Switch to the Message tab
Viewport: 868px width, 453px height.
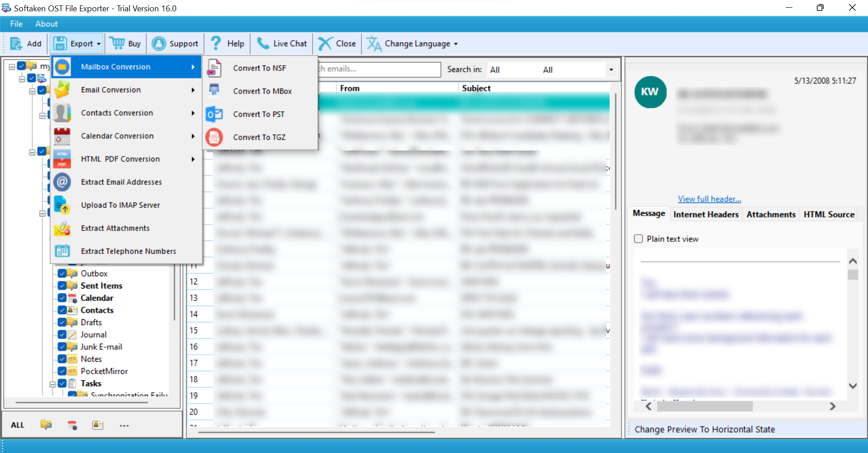click(x=649, y=213)
